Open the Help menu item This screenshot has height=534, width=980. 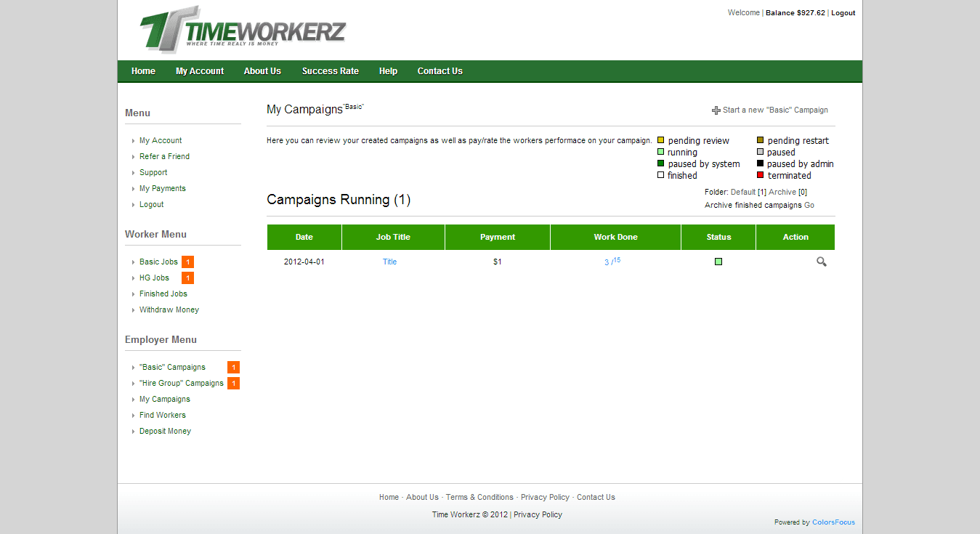pos(388,71)
